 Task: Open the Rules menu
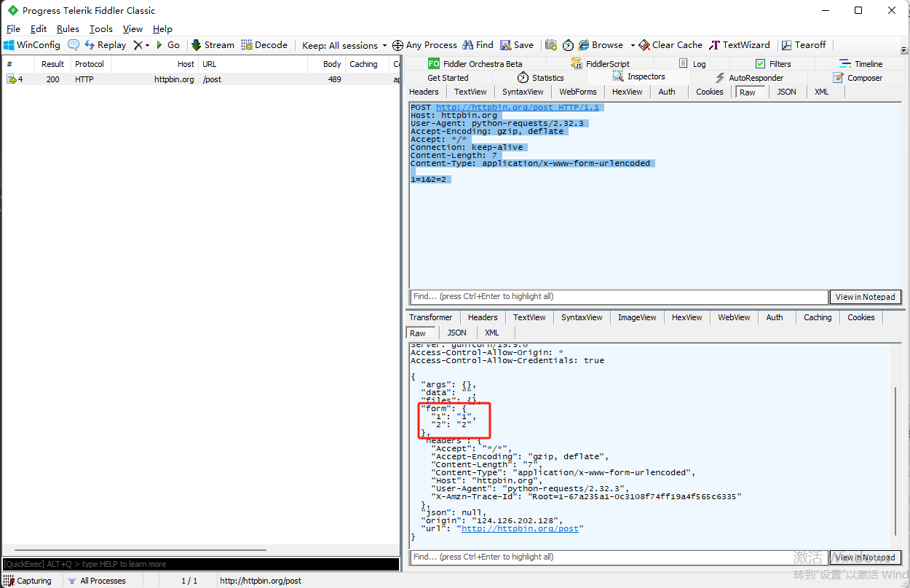[x=68, y=29]
